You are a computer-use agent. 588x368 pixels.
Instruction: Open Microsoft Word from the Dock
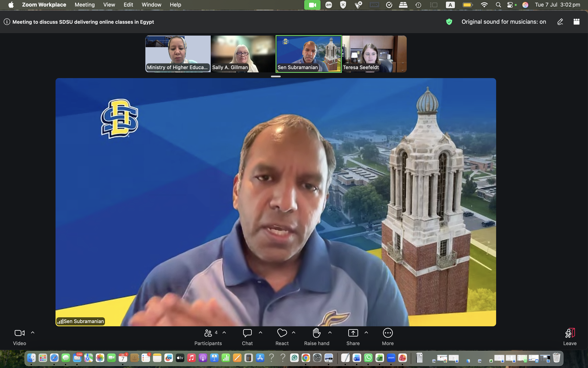tap(357, 358)
